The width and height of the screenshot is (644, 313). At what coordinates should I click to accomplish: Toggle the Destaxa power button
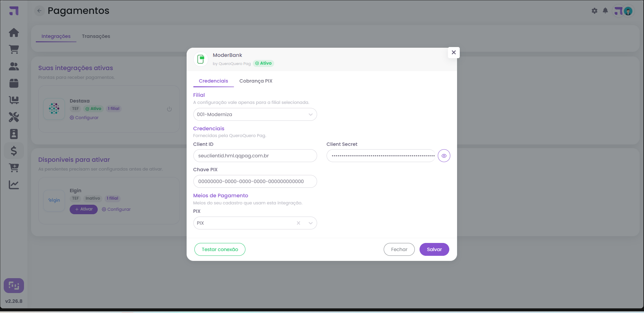(x=169, y=109)
